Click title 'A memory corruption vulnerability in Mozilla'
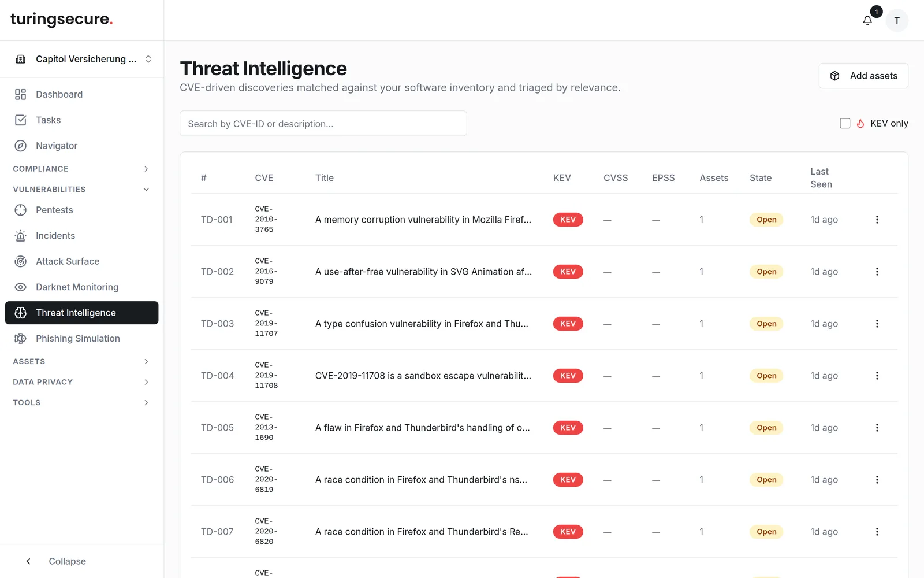 click(423, 220)
